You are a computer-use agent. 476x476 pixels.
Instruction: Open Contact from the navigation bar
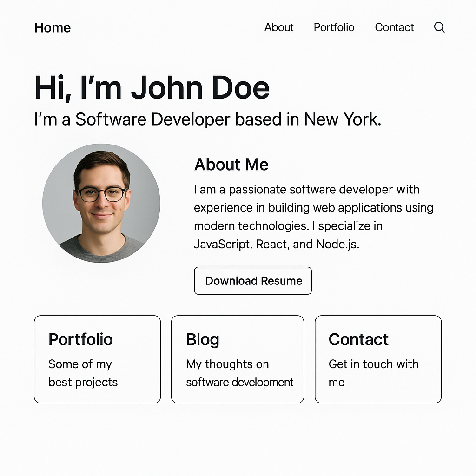394,27
